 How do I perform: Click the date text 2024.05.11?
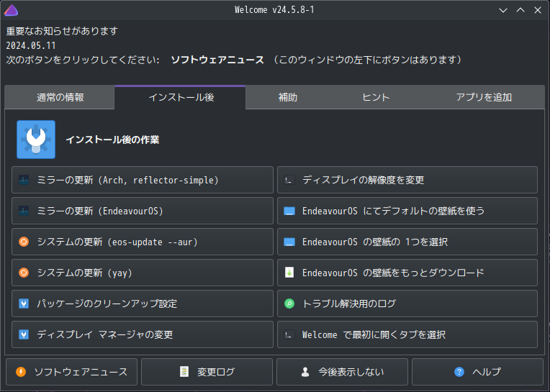click(x=31, y=45)
